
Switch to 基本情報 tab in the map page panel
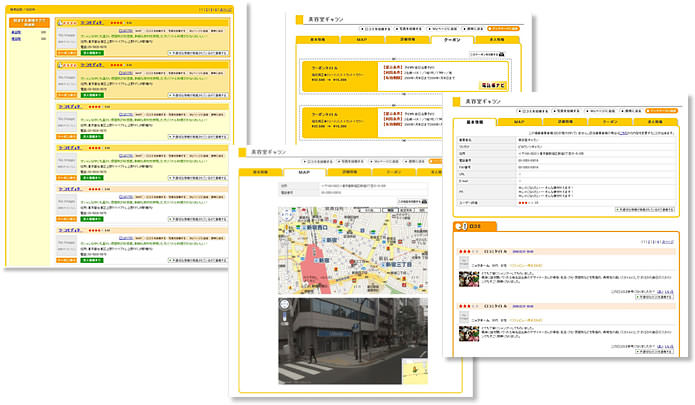point(260,172)
